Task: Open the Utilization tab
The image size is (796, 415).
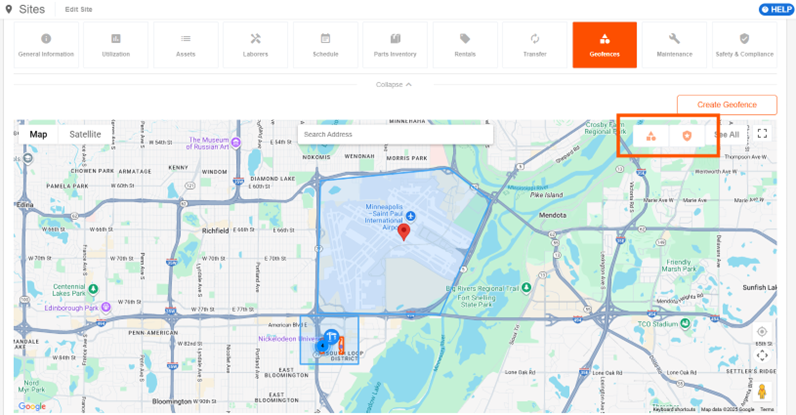Action: click(x=116, y=45)
